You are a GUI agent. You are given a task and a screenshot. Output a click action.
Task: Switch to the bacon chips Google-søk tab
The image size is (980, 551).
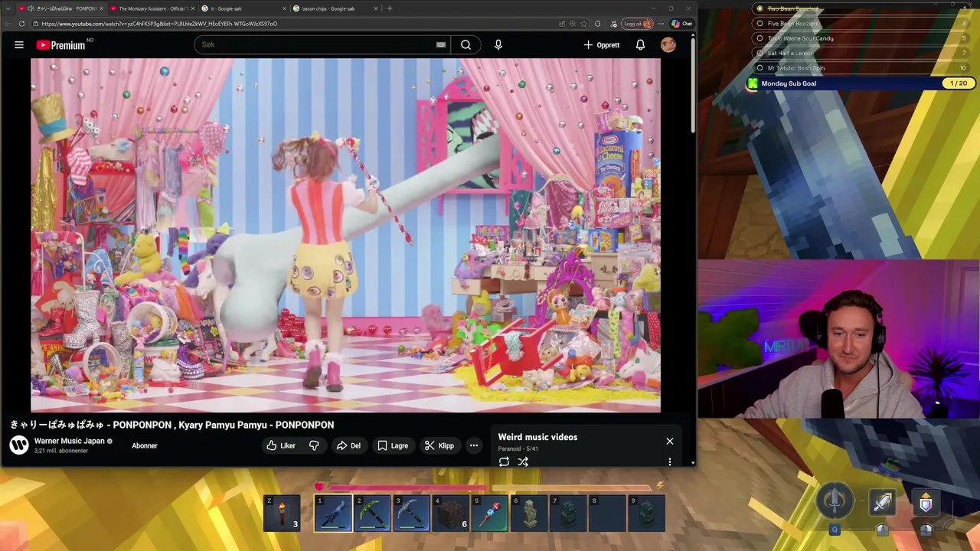click(334, 8)
